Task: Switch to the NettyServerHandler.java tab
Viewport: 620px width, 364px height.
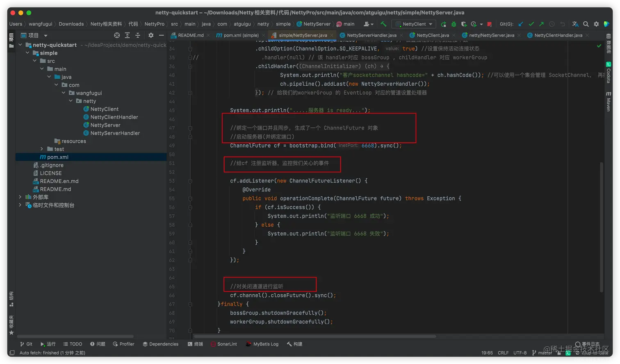Action: coord(371,35)
